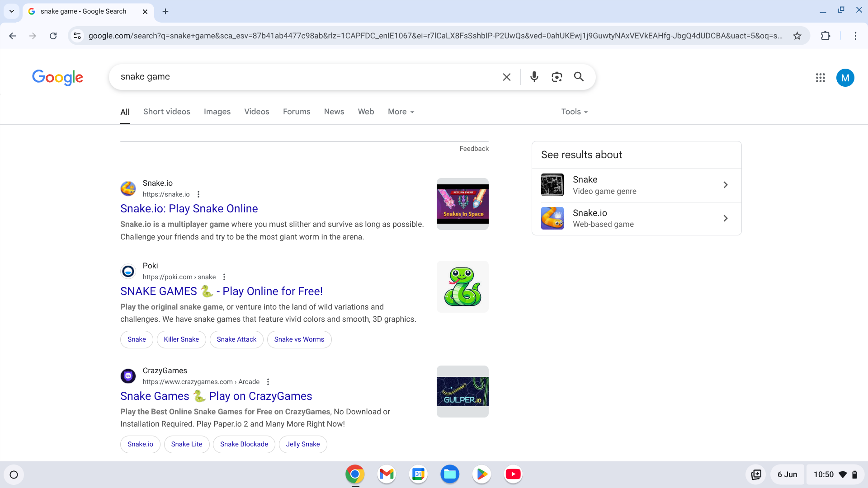Open the Google account avatar M
The width and height of the screenshot is (868, 488).
(845, 78)
